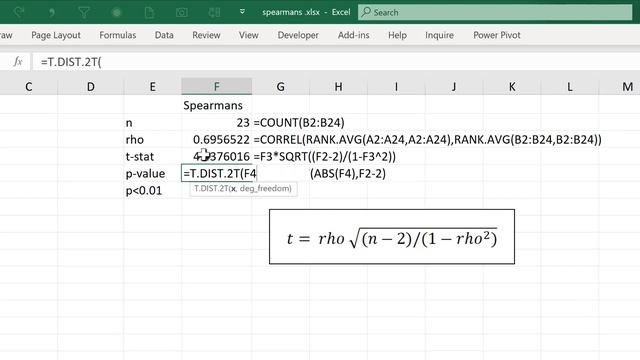
Task: Select column C header
Action: tap(29, 87)
